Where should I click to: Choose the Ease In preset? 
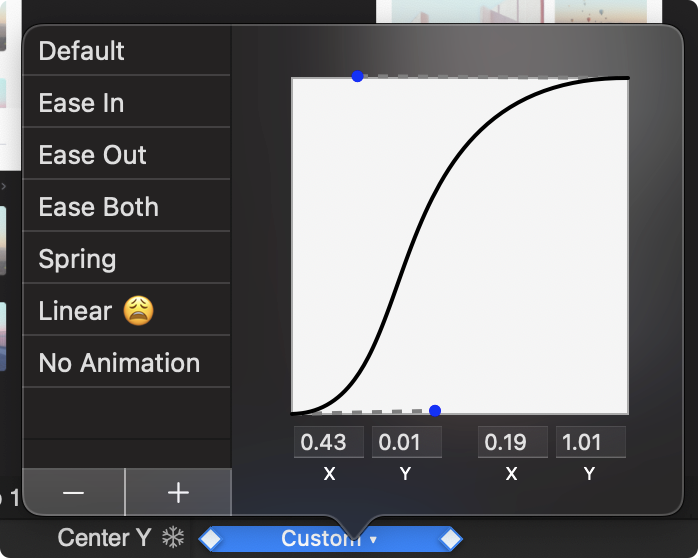tap(127, 103)
